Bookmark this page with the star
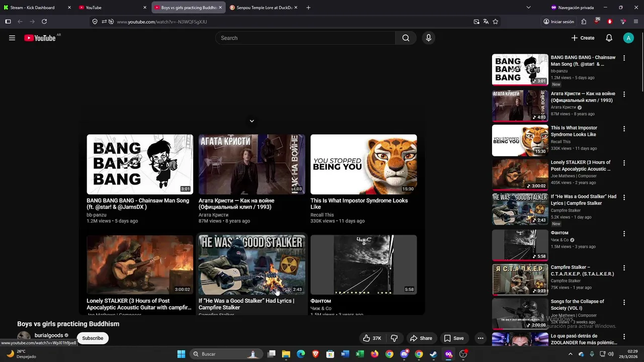Screen dimensions: 644x362 pos(496,22)
